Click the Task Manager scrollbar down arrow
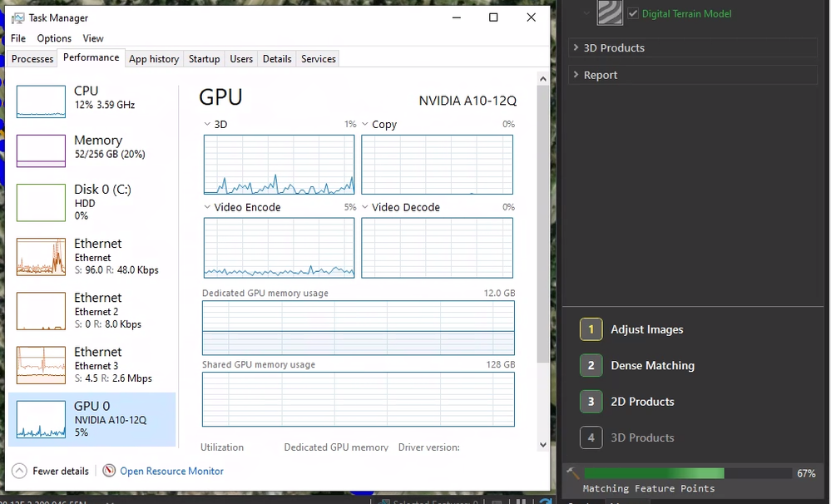Viewport: 831px width, 504px height. coord(542,445)
